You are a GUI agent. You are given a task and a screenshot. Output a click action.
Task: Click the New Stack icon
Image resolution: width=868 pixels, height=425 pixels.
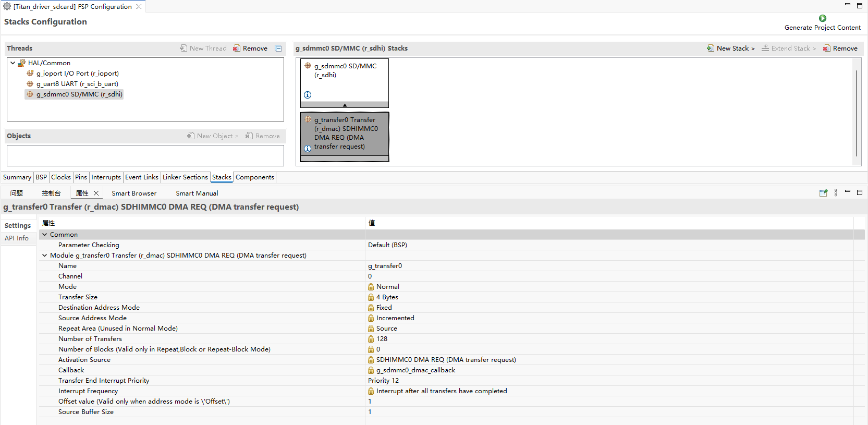point(710,48)
